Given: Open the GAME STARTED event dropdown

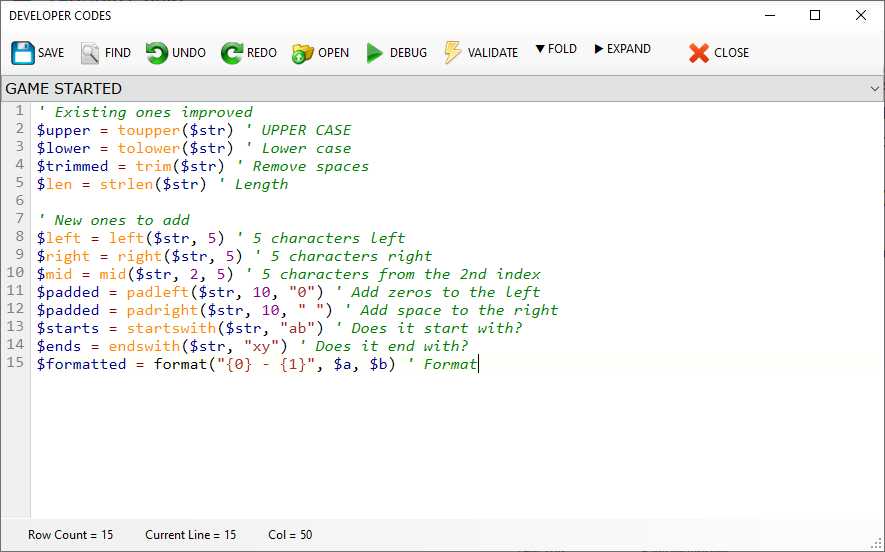Looking at the screenshot, I should point(874,89).
